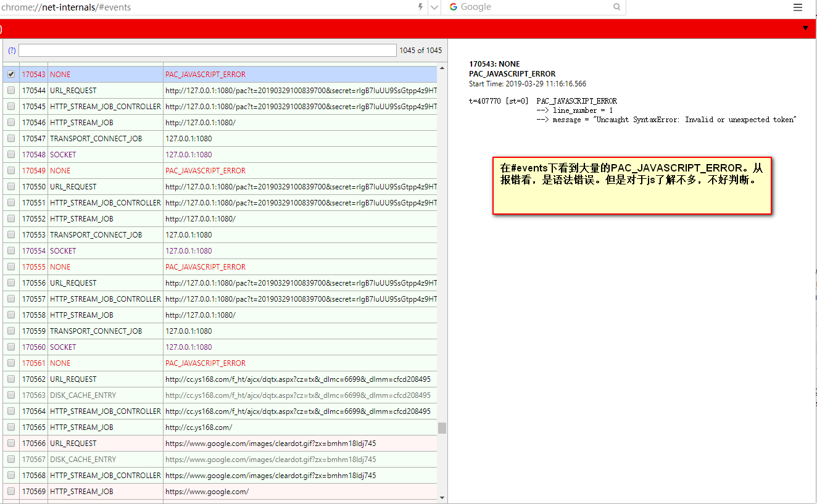The height and width of the screenshot is (504, 817).
Task: Click the events filter input field
Action: pos(207,50)
